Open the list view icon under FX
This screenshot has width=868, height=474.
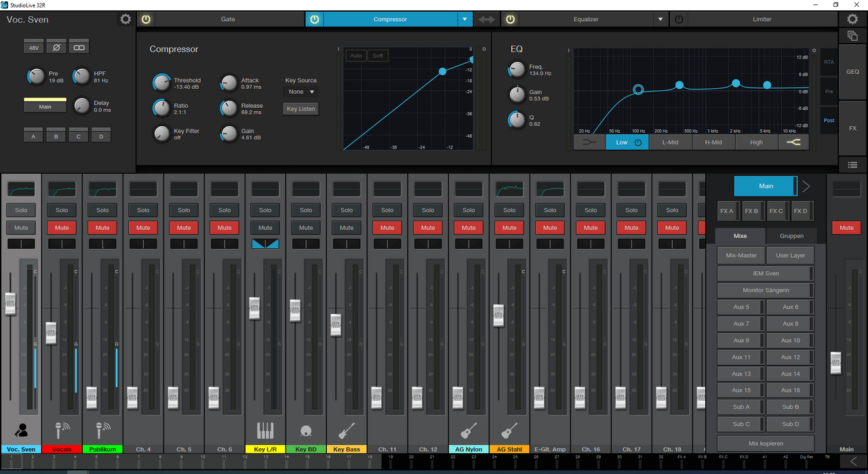(x=853, y=164)
